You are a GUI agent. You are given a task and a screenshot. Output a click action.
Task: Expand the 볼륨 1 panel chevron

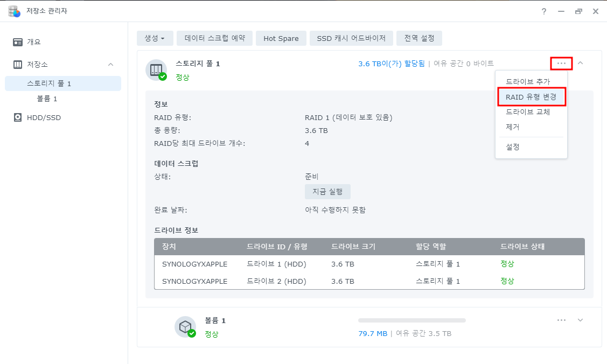point(580,320)
